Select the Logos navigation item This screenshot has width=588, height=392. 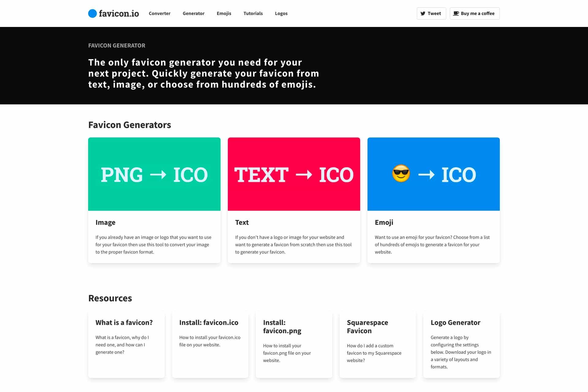click(x=281, y=13)
